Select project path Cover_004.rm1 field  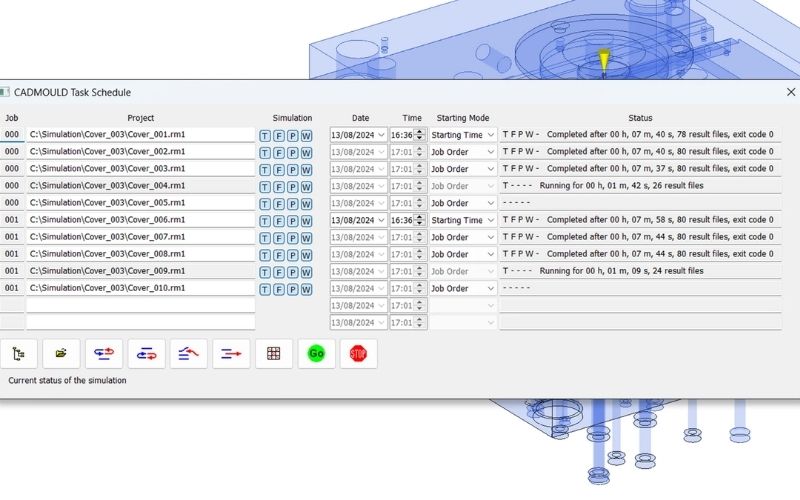pyautogui.click(x=140, y=186)
